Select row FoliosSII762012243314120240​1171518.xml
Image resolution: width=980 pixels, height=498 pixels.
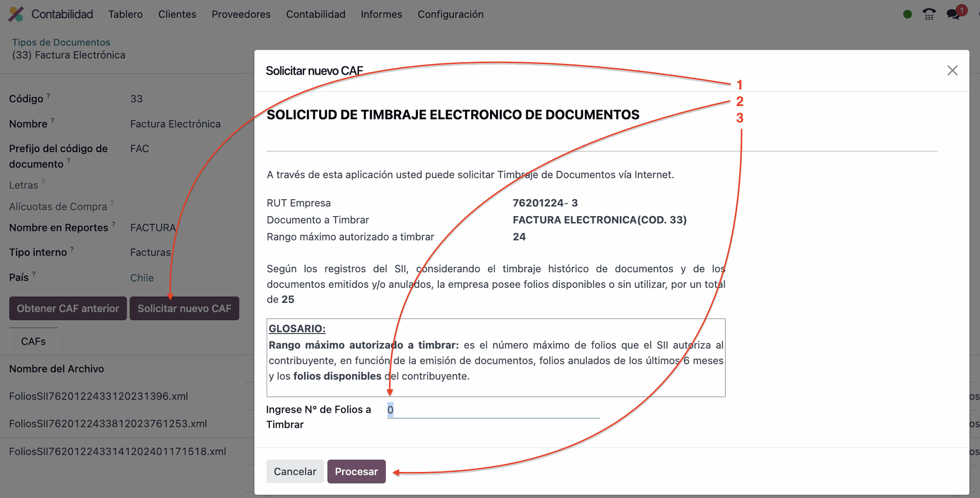tap(117, 452)
